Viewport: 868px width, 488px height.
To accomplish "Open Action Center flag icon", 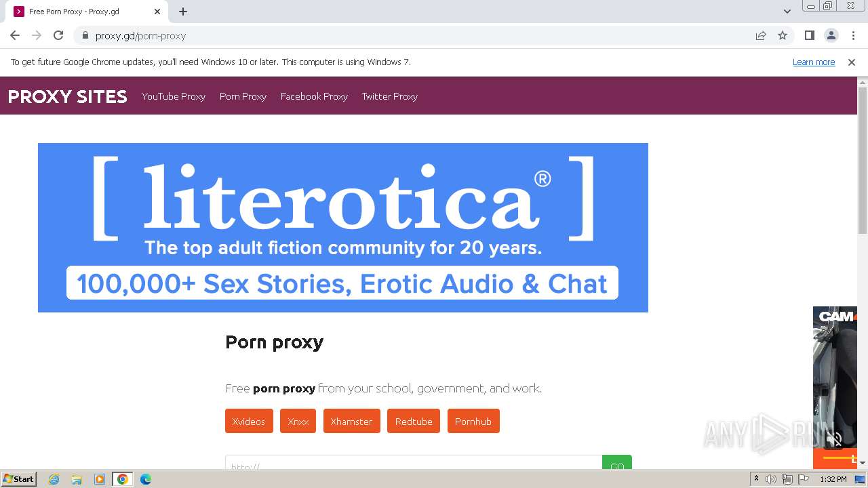I will pyautogui.click(x=803, y=479).
